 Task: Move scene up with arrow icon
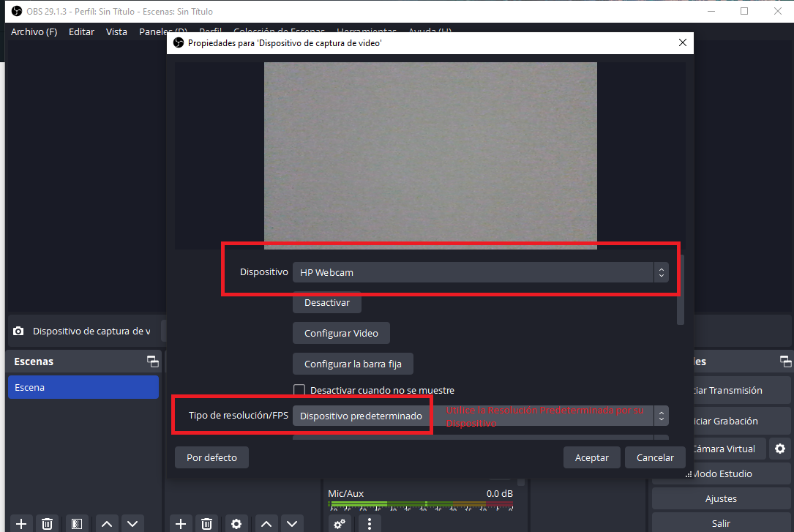(x=107, y=523)
